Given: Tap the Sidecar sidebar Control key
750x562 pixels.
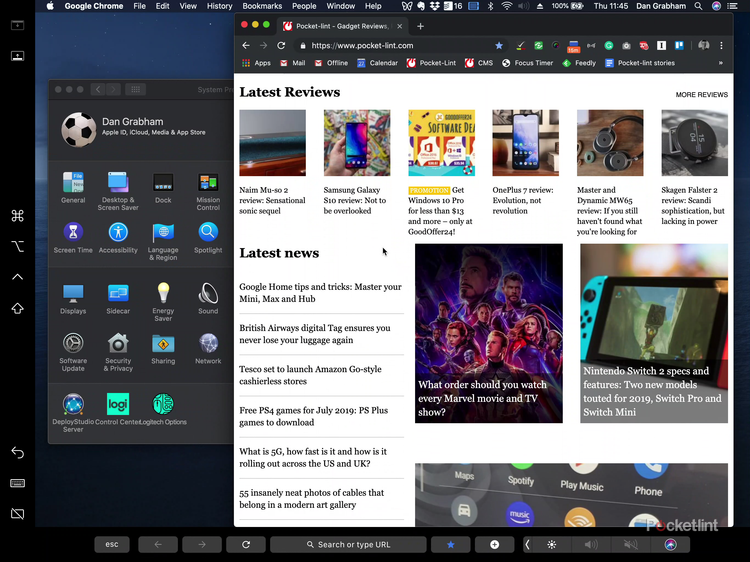Looking at the screenshot, I should (18, 277).
